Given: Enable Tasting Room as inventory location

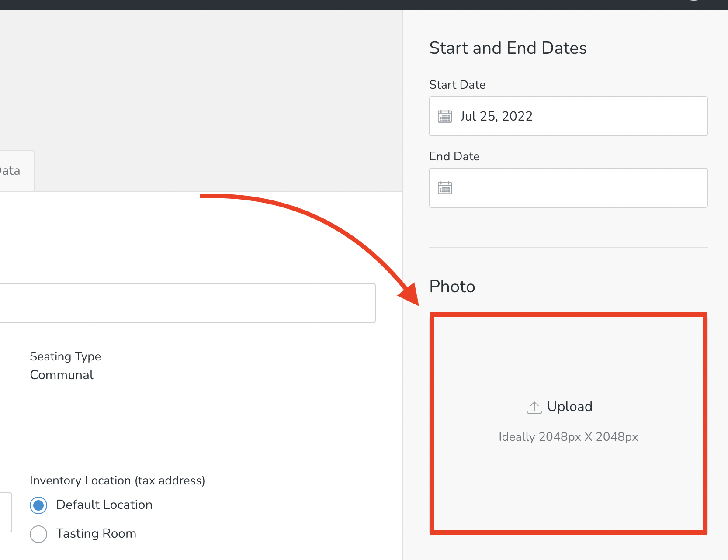Looking at the screenshot, I should click(x=38, y=534).
